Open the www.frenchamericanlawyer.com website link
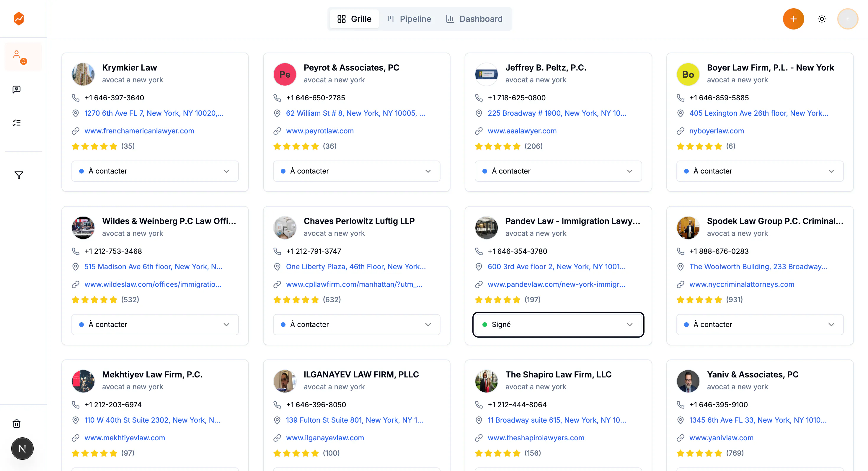The height and width of the screenshot is (471, 868). tap(139, 131)
